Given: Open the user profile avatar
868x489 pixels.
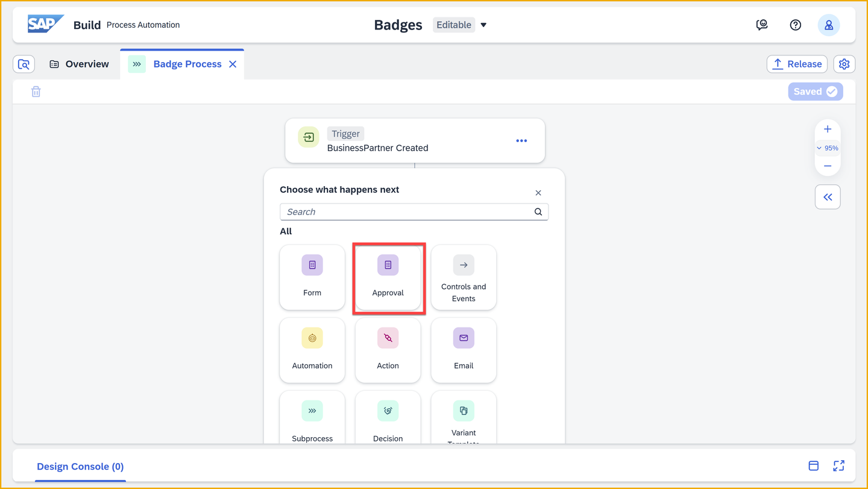Looking at the screenshot, I should pyautogui.click(x=829, y=25).
